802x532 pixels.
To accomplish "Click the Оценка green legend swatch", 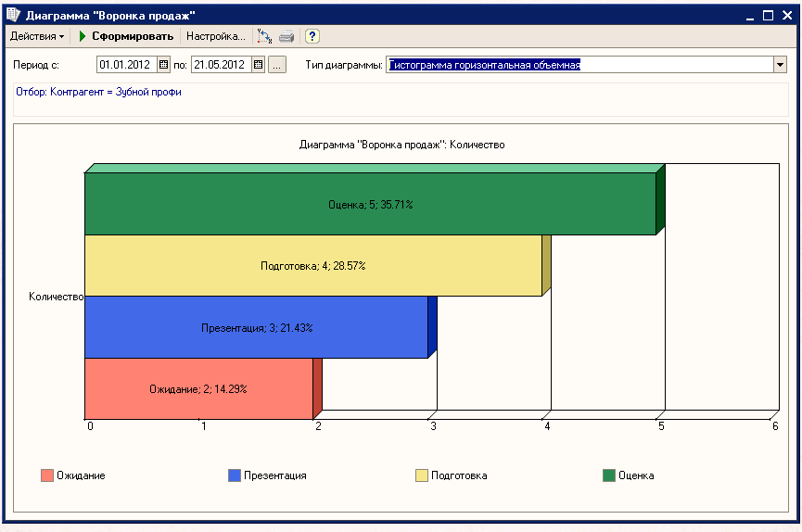I will pos(609,476).
